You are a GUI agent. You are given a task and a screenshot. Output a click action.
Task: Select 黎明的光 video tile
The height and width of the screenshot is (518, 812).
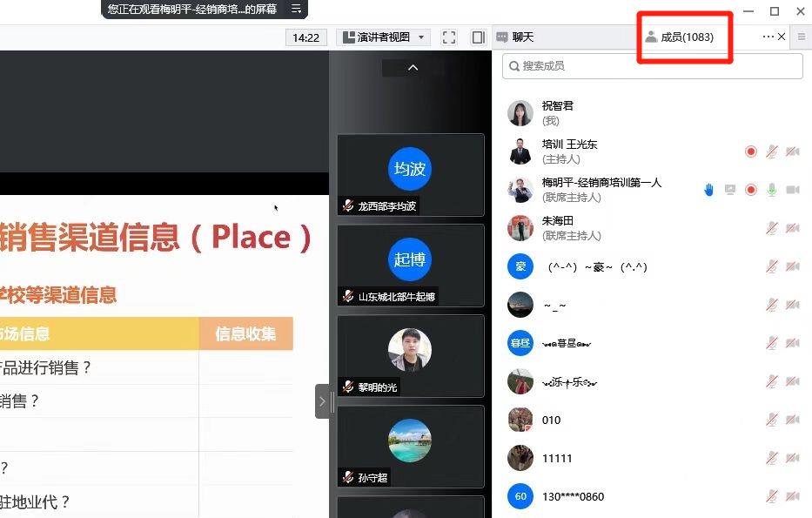click(411, 356)
